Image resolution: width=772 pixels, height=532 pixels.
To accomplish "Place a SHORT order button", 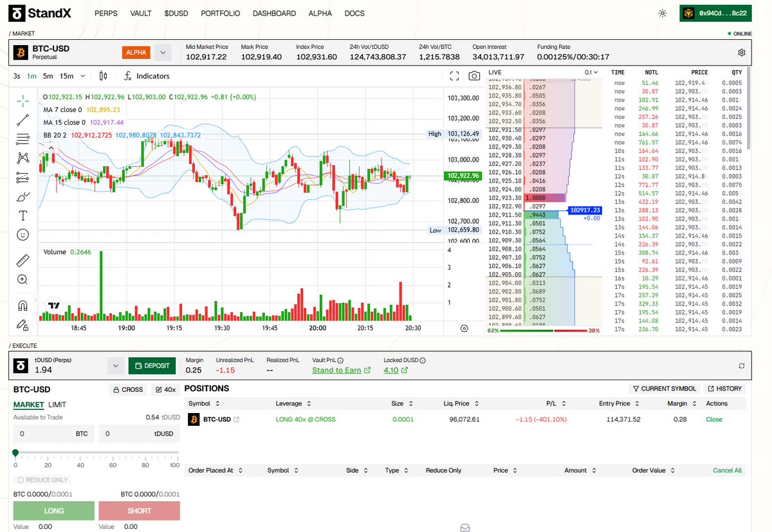I will coord(140,511).
